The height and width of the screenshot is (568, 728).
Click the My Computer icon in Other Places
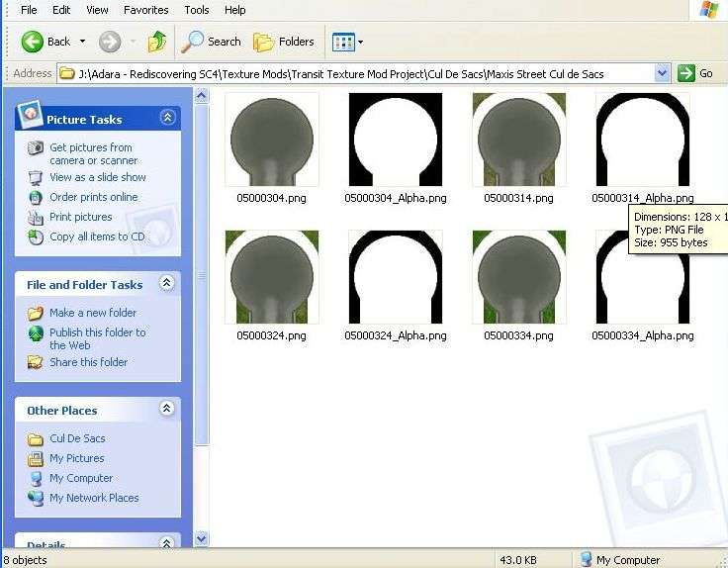click(x=36, y=478)
